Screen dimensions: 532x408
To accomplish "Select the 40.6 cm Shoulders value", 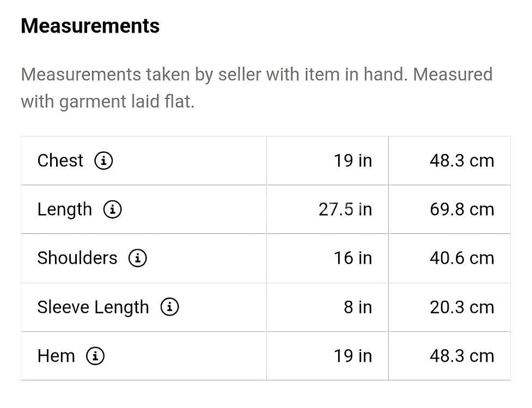I will [x=462, y=258].
